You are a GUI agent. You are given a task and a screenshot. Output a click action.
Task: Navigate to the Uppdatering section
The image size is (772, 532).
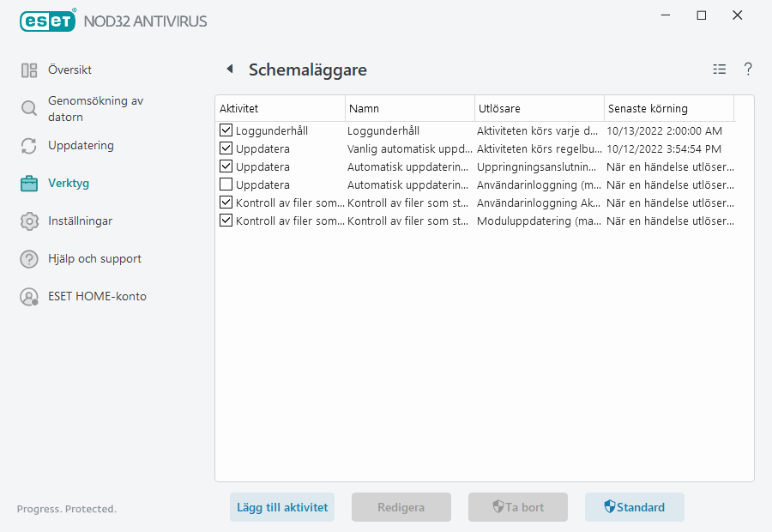click(29, 145)
